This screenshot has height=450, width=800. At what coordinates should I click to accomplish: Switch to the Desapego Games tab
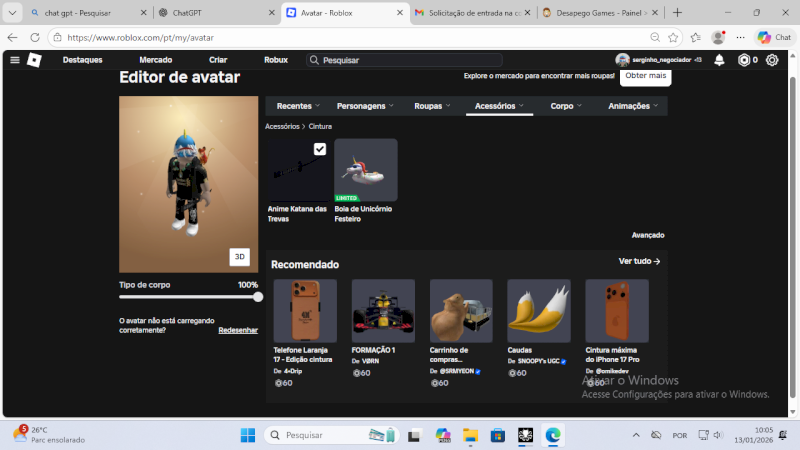601,13
